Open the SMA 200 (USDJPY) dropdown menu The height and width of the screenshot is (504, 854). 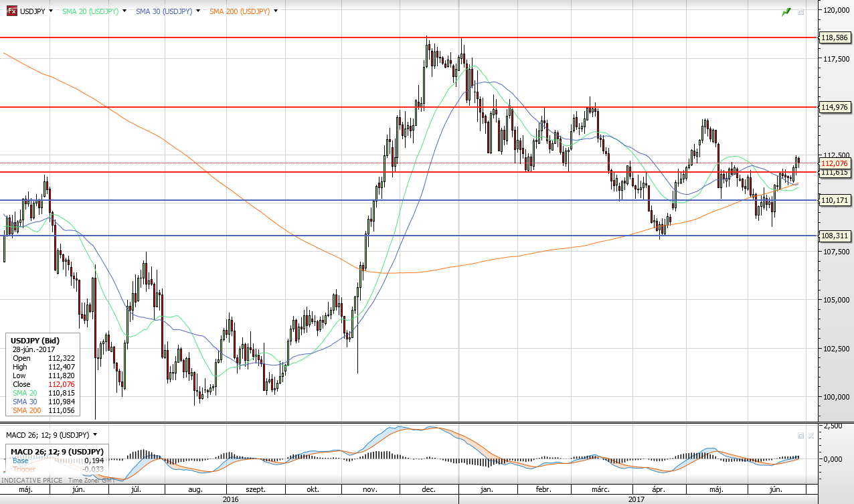(276, 11)
